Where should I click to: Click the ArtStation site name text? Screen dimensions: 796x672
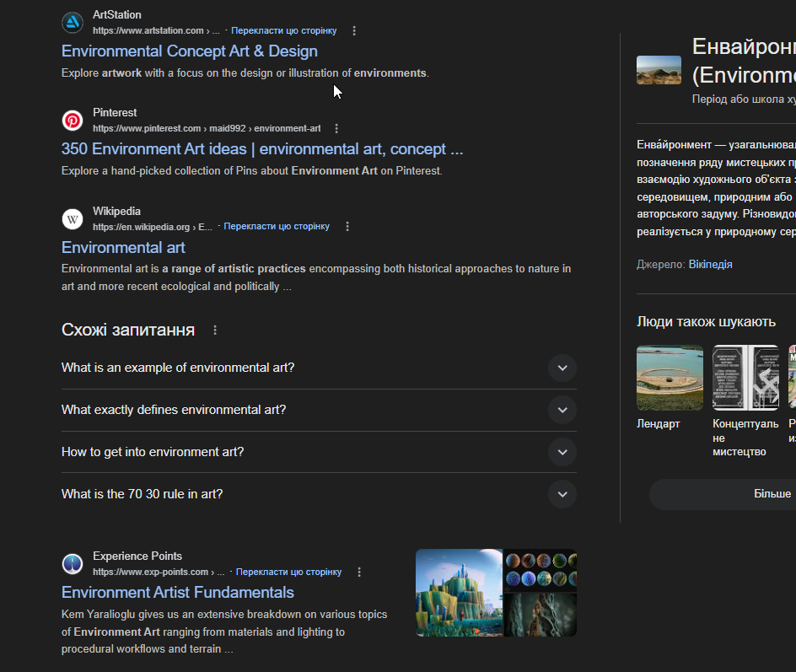(116, 14)
